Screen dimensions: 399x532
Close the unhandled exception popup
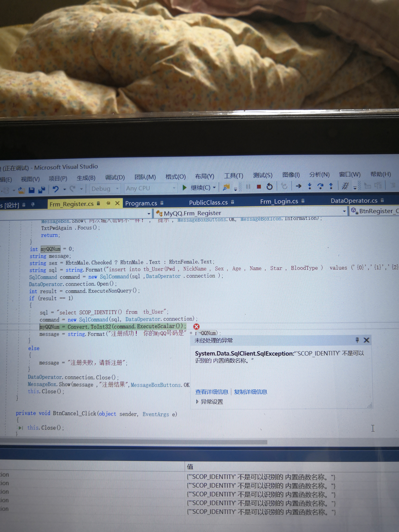[x=366, y=340]
